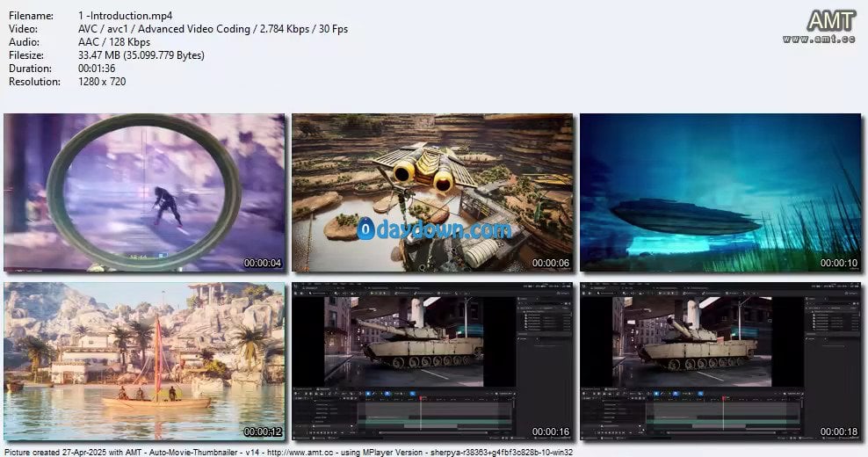Select the file name 1 -Introduction.mp4

[x=125, y=16]
